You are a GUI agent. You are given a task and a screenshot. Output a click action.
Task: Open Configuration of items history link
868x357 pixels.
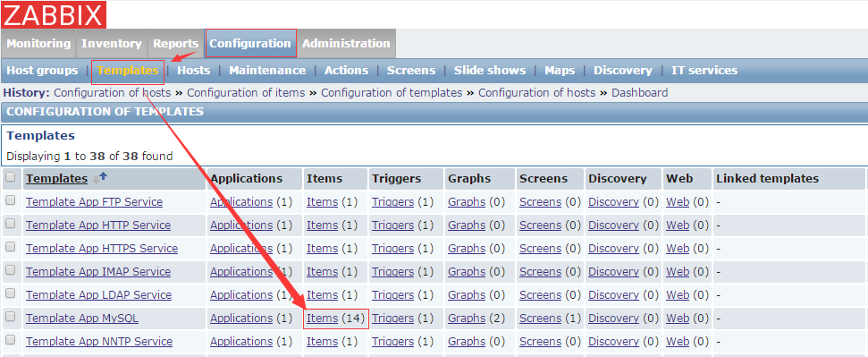[246, 92]
